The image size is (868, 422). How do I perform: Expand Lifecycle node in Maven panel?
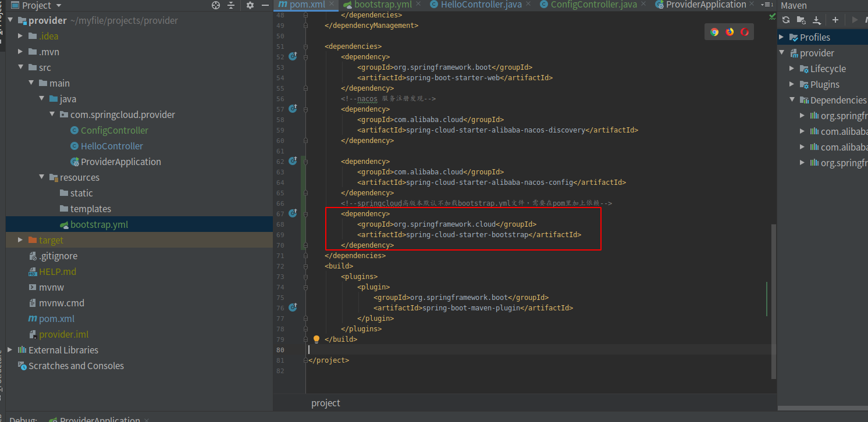coord(792,69)
